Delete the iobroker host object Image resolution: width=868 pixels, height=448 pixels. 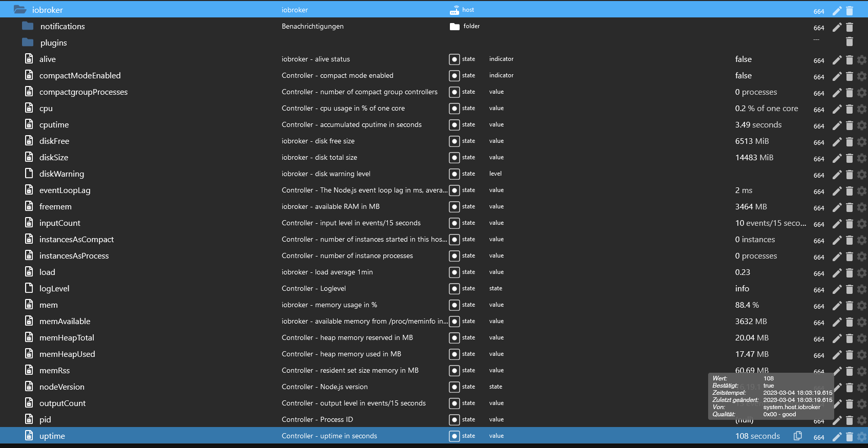pos(850,11)
